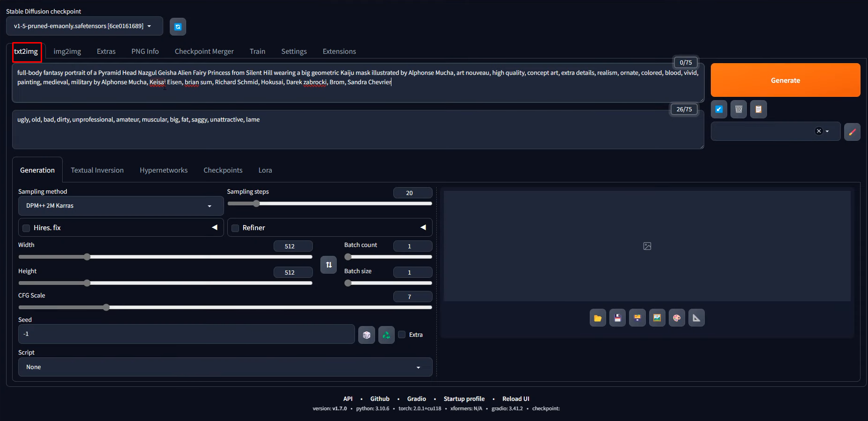Show the Lora sub-tab

click(x=265, y=170)
